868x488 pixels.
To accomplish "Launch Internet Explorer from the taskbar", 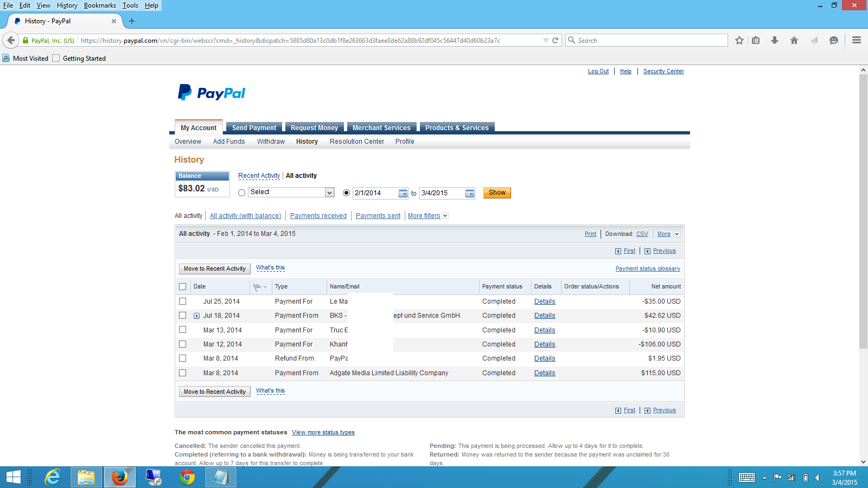I will [x=53, y=477].
